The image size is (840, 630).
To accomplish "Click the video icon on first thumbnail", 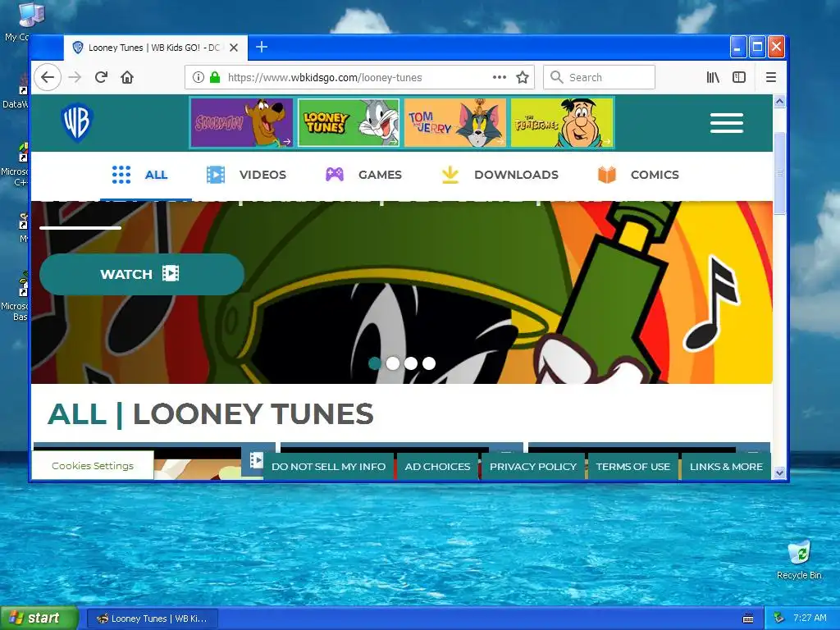I will click(257, 459).
